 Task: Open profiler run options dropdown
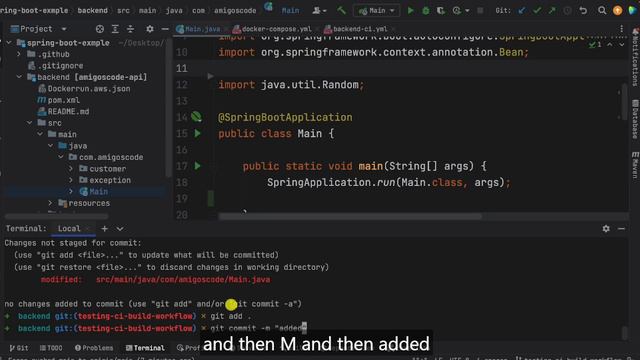[467, 11]
